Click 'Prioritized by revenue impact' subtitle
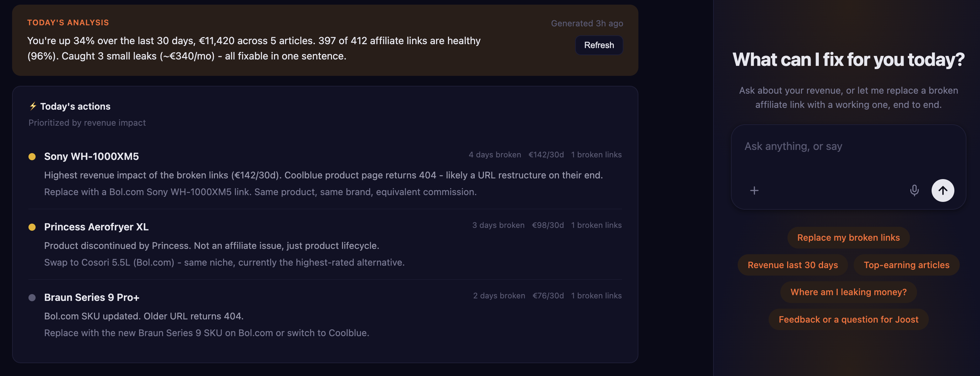Viewport: 980px width, 376px height. click(87, 122)
